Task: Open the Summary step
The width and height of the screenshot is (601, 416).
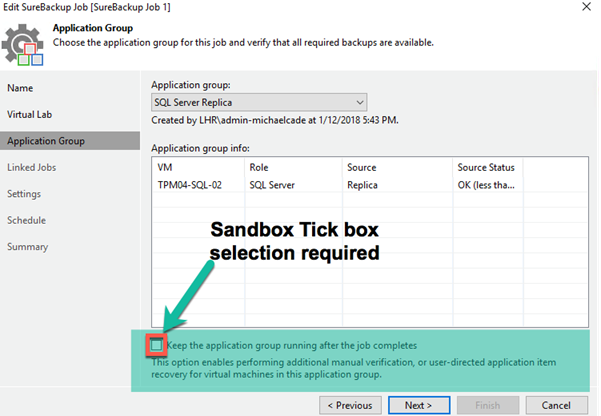Action: coord(28,247)
